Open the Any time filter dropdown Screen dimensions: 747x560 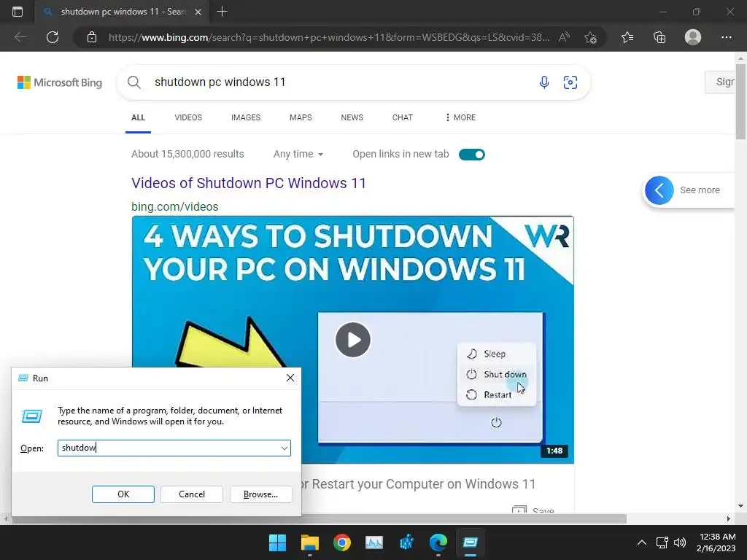[298, 155]
